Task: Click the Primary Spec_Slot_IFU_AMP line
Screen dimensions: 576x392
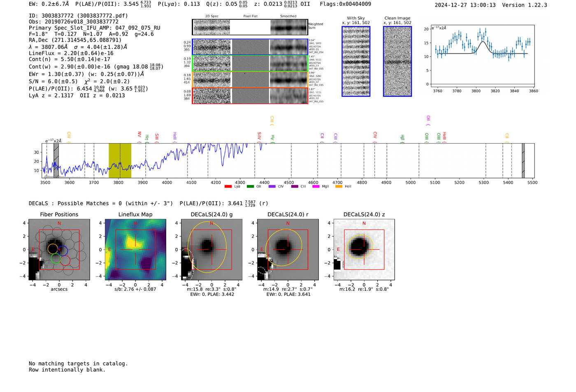Action: 95,28
